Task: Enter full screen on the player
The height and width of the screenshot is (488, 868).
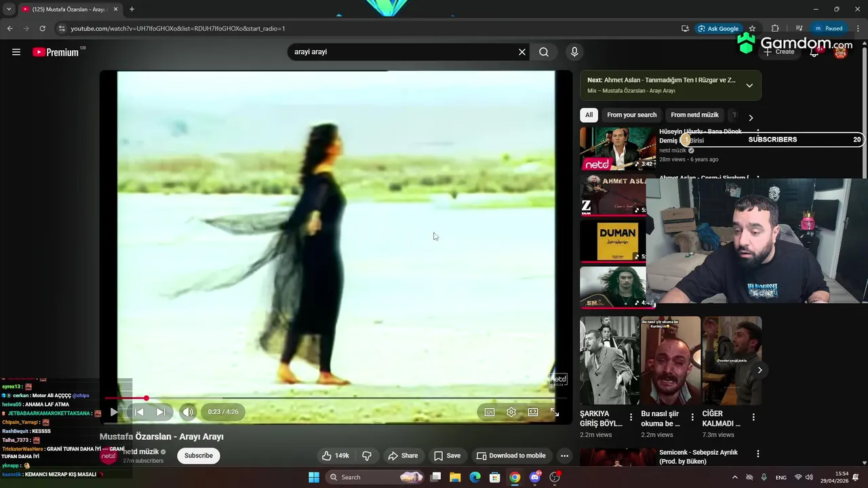Action: pos(555,412)
